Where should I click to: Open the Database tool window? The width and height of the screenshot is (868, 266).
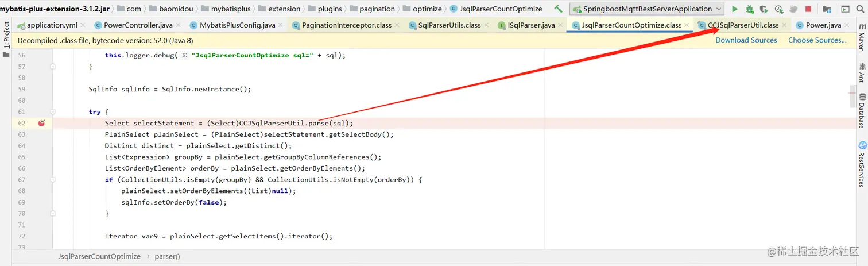coord(862,110)
